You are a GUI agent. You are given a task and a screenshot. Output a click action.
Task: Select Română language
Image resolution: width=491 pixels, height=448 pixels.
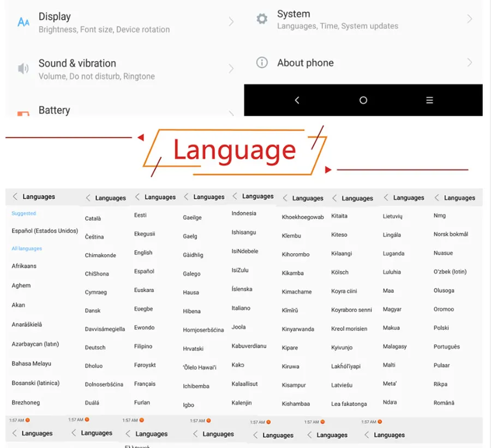pos(444,403)
